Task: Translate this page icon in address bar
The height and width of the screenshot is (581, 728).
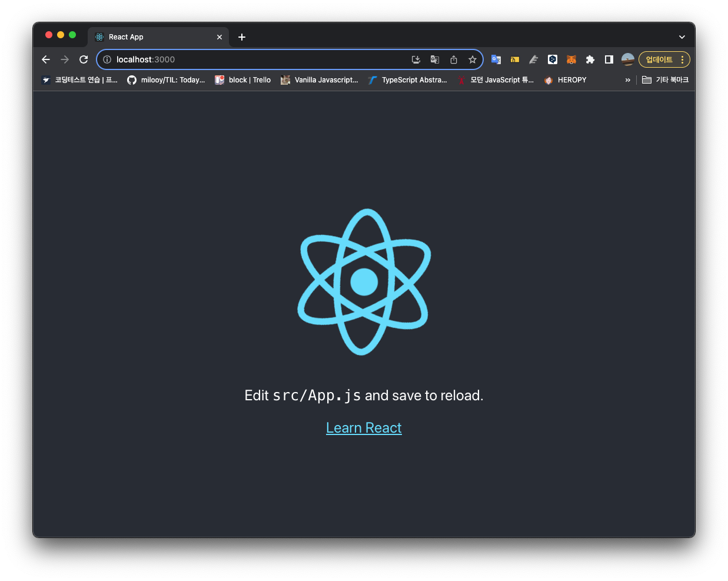Action: click(435, 59)
